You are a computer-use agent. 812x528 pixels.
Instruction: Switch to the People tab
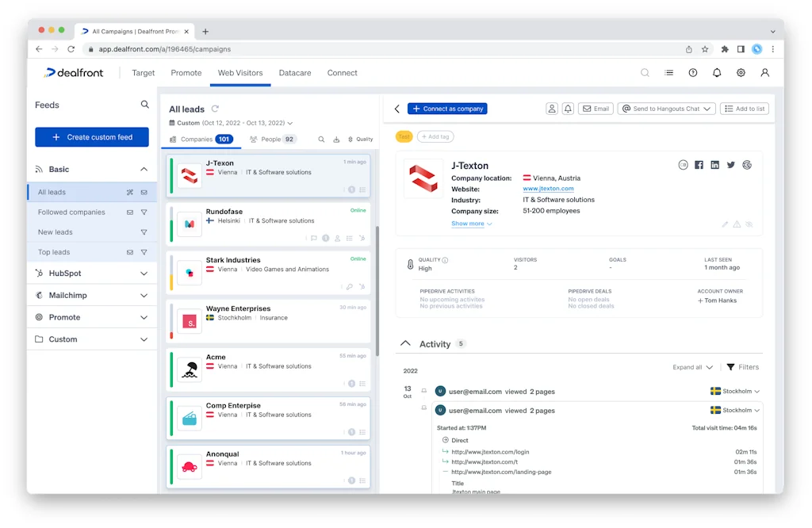272,140
